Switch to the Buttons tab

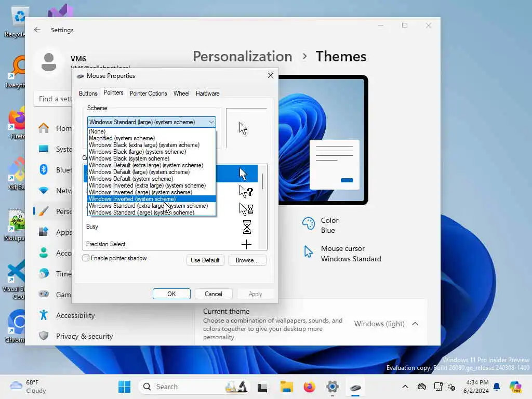(x=88, y=94)
